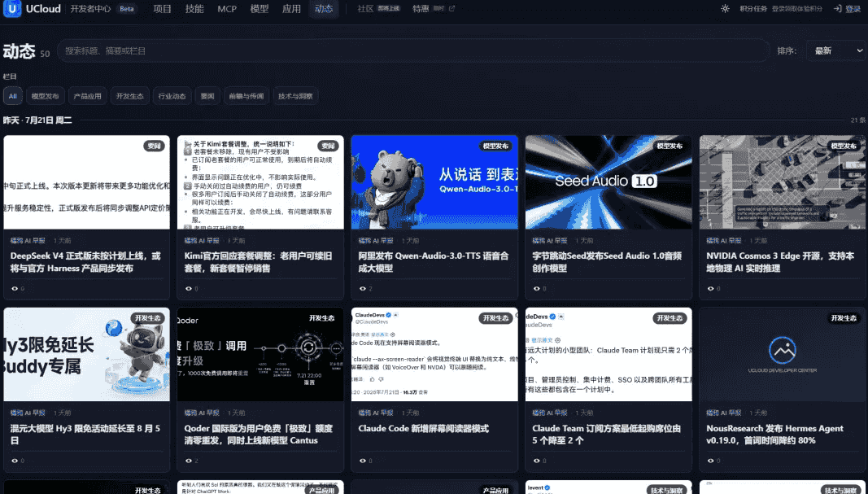Open headline NousResearch 发布 Hermes Agent
This screenshot has height=494, width=868.
coord(775,435)
